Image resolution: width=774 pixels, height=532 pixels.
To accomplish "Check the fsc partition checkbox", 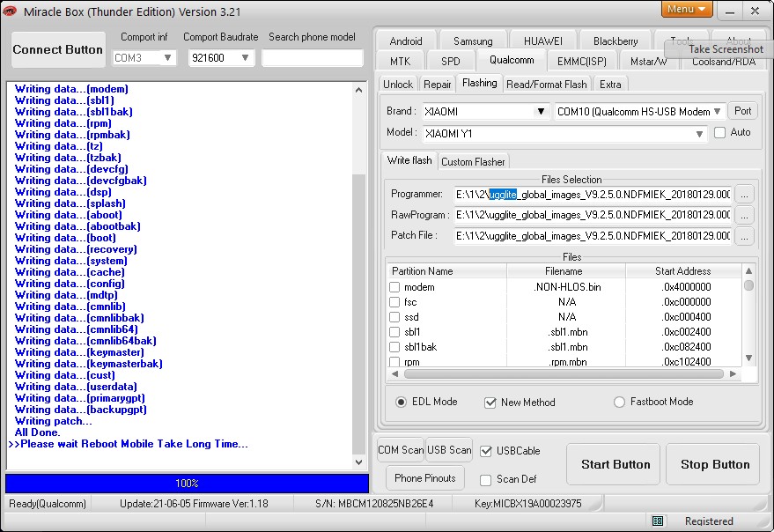I will [394, 302].
